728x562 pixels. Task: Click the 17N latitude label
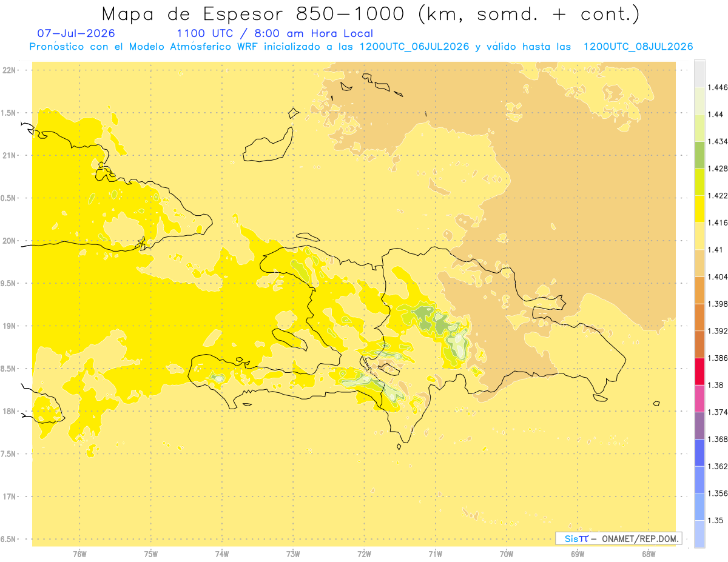tap(9, 497)
